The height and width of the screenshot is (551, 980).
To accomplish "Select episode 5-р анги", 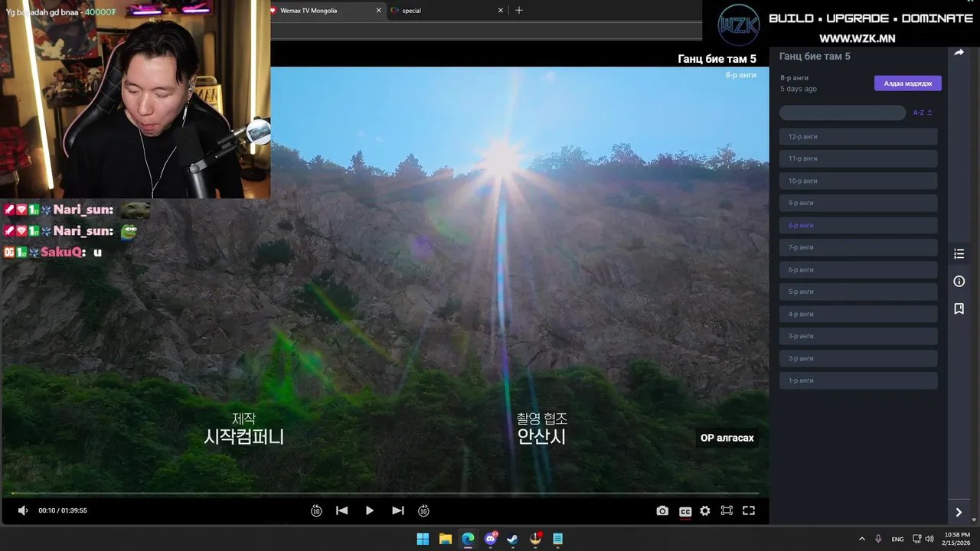I will pos(858,292).
